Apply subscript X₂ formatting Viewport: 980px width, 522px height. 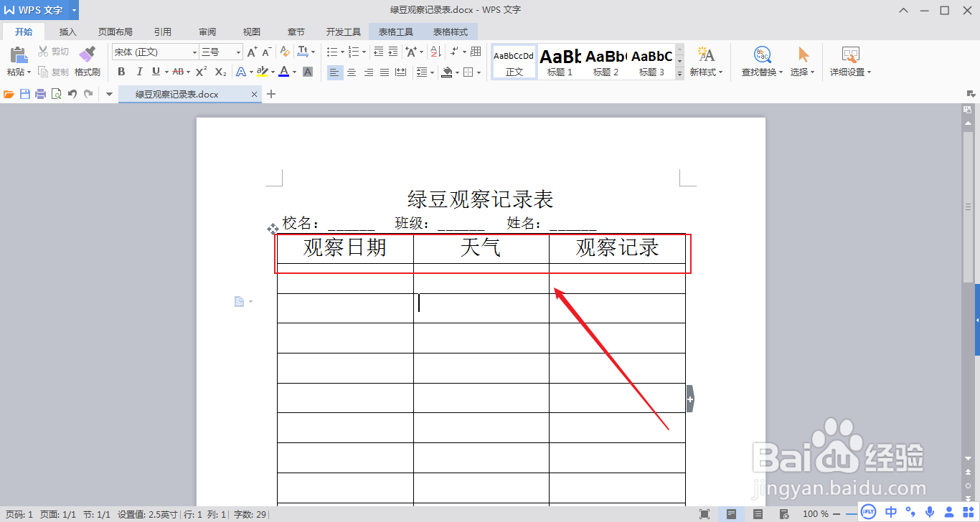pyautogui.click(x=221, y=72)
